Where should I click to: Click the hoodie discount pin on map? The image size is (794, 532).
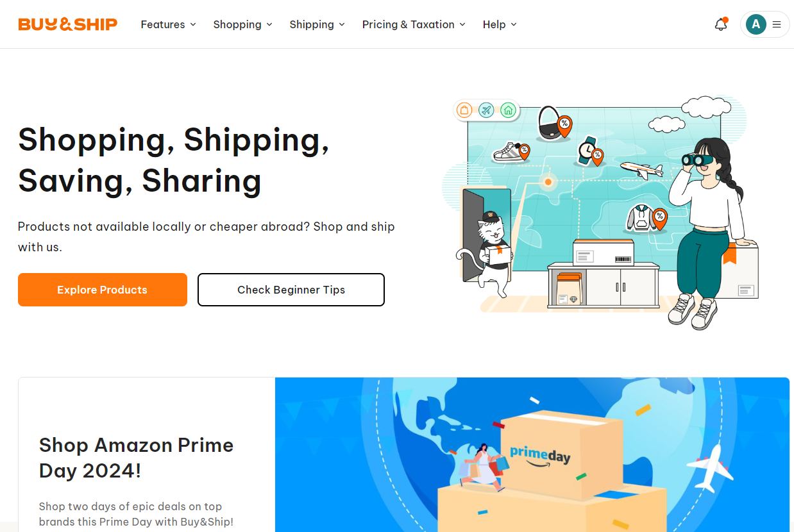[x=660, y=218]
